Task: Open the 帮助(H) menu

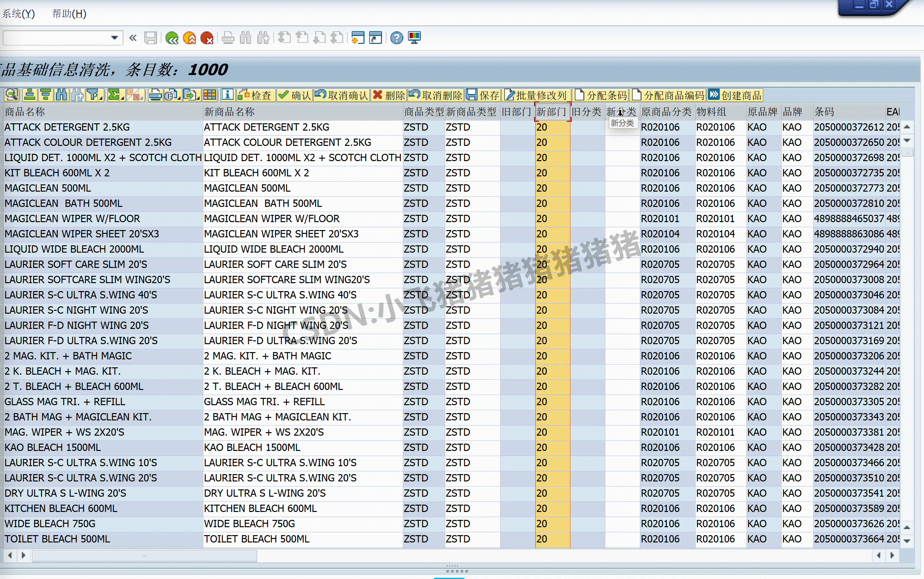Action: pyautogui.click(x=69, y=14)
